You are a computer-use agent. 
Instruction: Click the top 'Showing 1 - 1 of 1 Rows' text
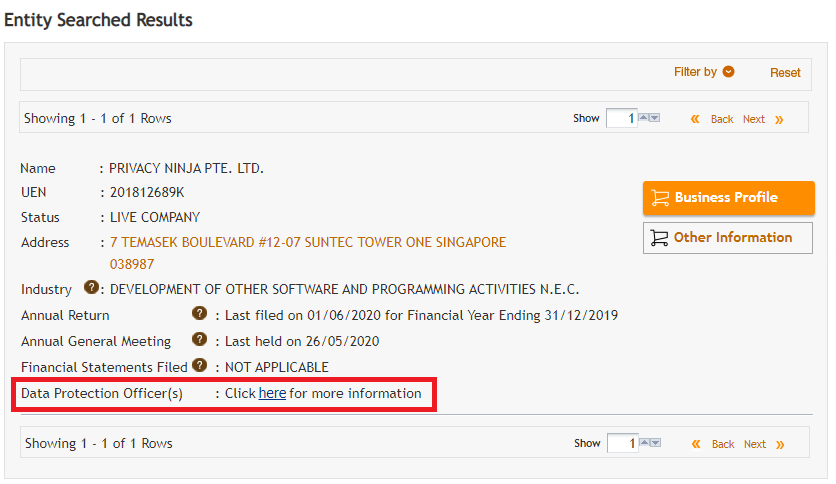coord(98,118)
